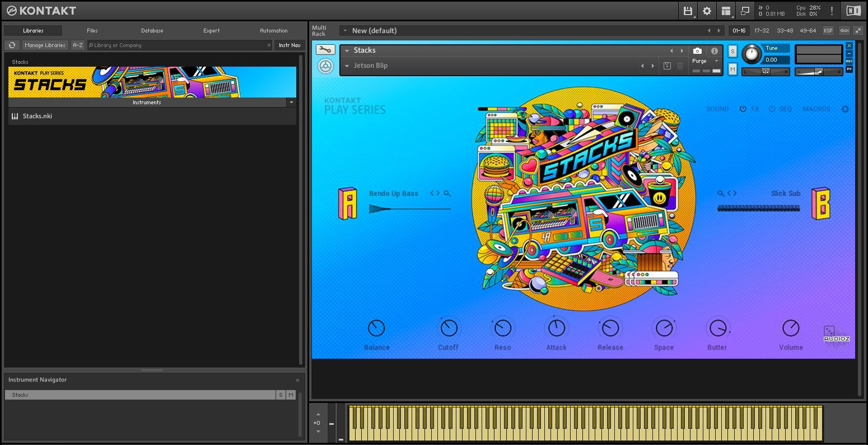Click the exclamation panic button
Image resolution: width=868 pixels, height=445 pixels.
(832, 11)
